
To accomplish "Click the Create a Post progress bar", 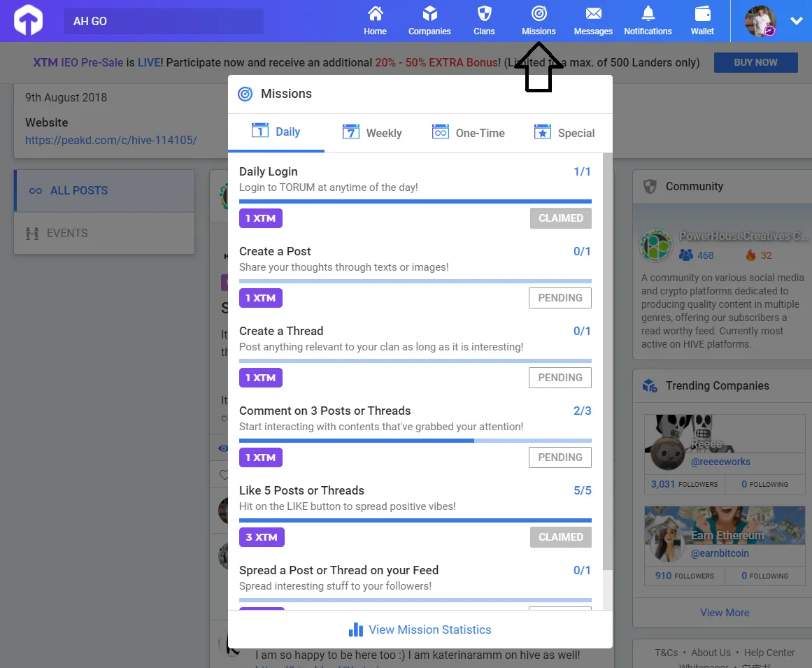I will 415,281.
